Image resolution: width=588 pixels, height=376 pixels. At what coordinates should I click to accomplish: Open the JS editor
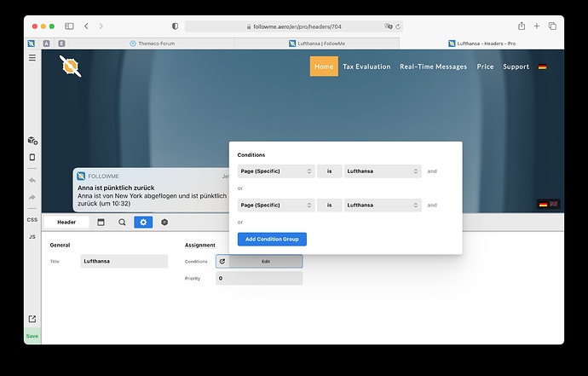coord(32,237)
